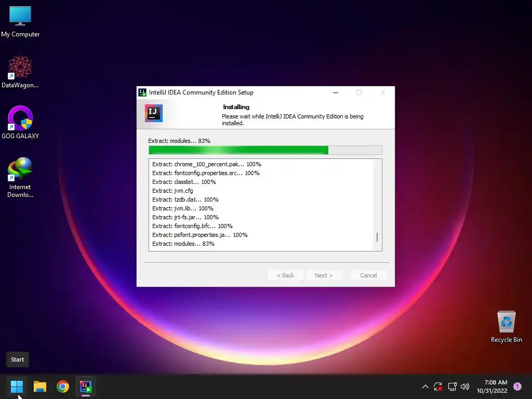Click the grayed-out Next button
The width and height of the screenshot is (532, 399).
[324, 275]
